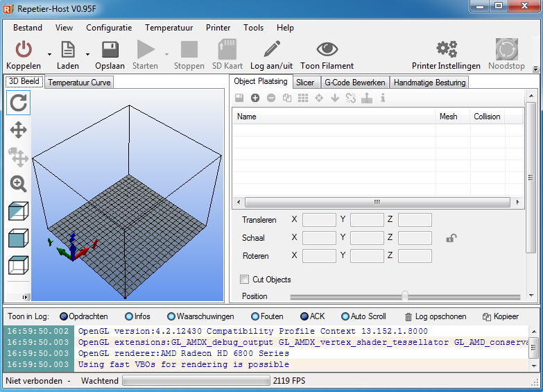Open Printer Instellingen gears icon
The image size is (543, 392).
447,49
